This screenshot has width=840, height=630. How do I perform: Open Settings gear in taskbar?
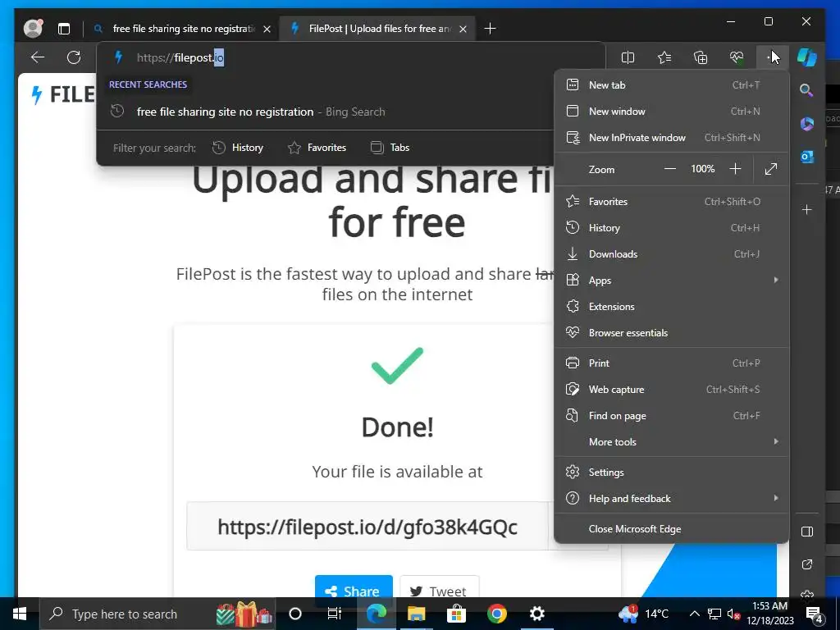click(x=536, y=614)
